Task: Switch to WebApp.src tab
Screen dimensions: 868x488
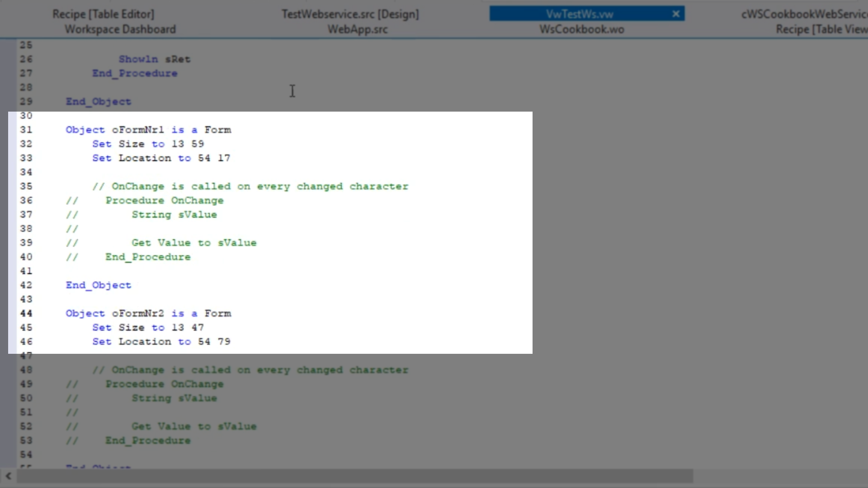Action: click(x=357, y=29)
